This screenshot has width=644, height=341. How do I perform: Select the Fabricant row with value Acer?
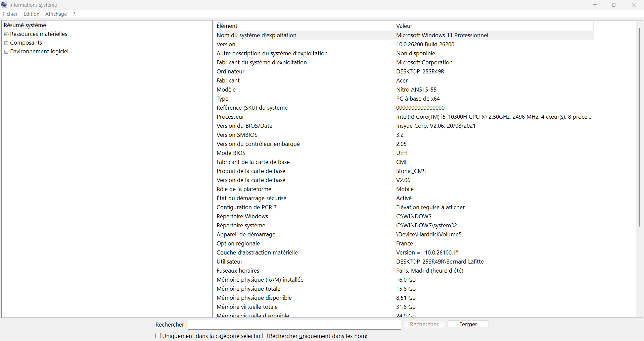[404, 80]
